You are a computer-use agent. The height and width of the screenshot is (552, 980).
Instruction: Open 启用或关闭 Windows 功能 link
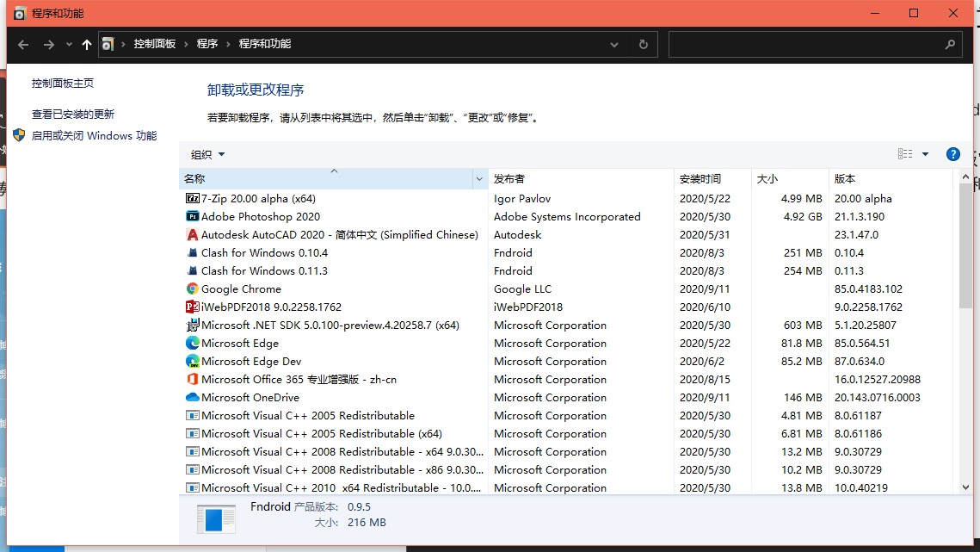(94, 136)
